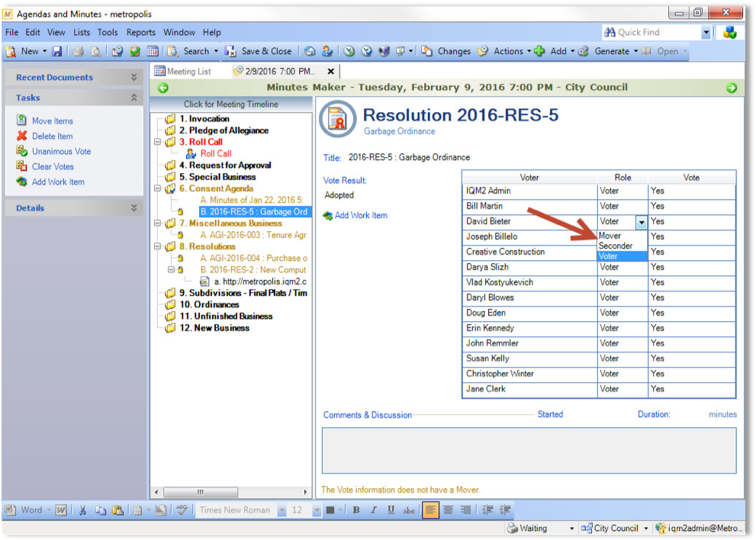
Task: Open the File menu
Action: click(11, 32)
